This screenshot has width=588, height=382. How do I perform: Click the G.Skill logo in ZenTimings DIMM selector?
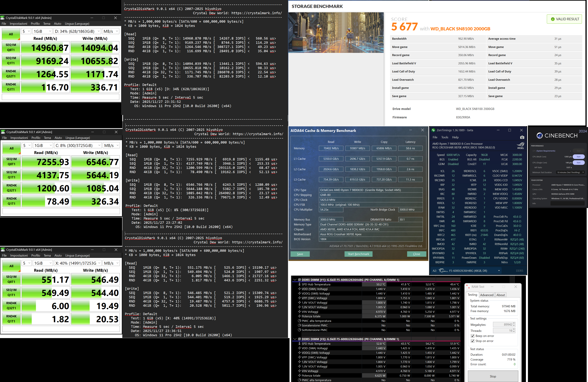[443, 271]
